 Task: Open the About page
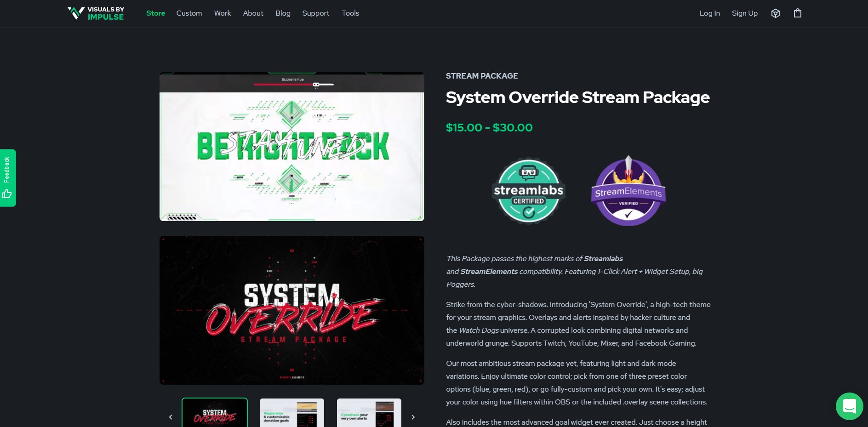click(x=253, y=13)
